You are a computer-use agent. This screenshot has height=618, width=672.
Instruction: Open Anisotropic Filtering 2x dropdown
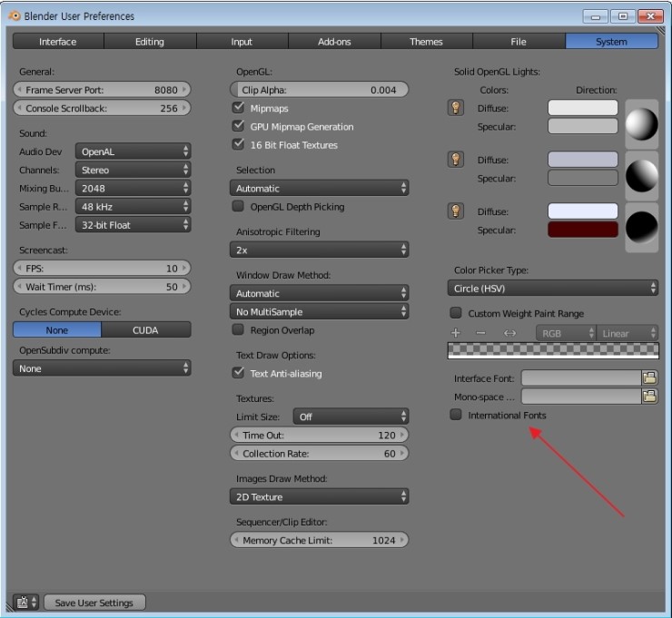[320, 250]
